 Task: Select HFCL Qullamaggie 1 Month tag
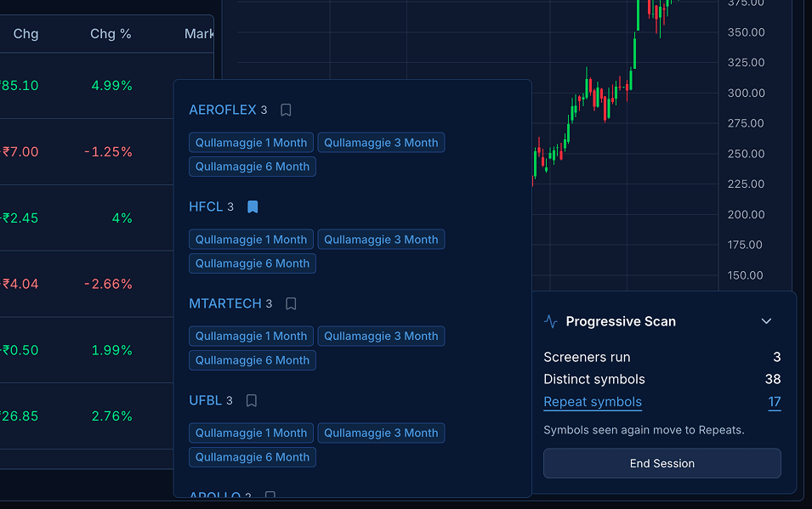(x=251, y=240)
